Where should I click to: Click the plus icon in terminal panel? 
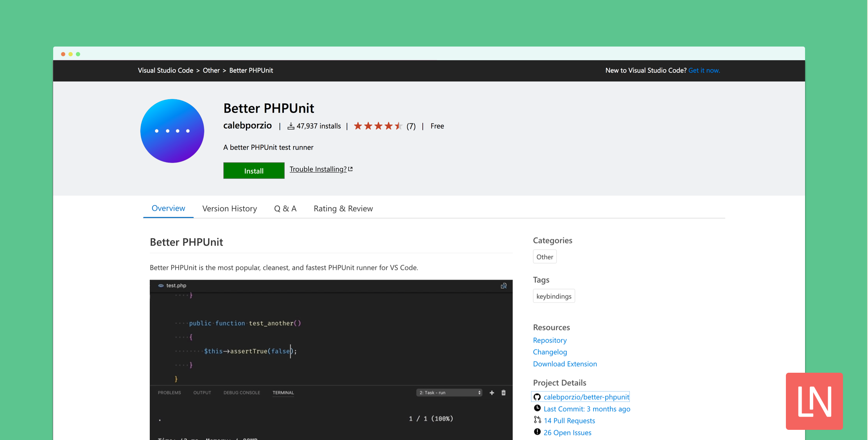(492, 393)
